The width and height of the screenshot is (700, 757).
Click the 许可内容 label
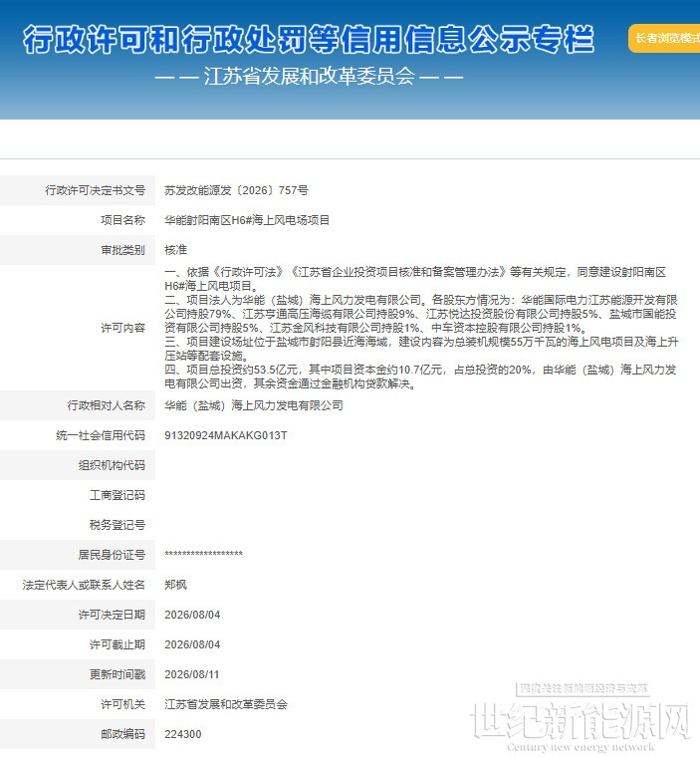point(122,328)
